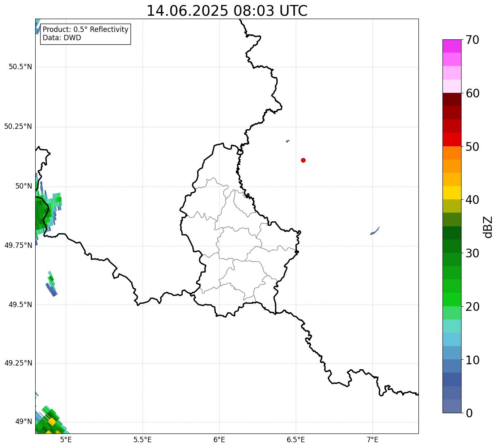Pick the olive-yellow segment just below 40
This screenshot has height=448, width=498.
point(452,206)
